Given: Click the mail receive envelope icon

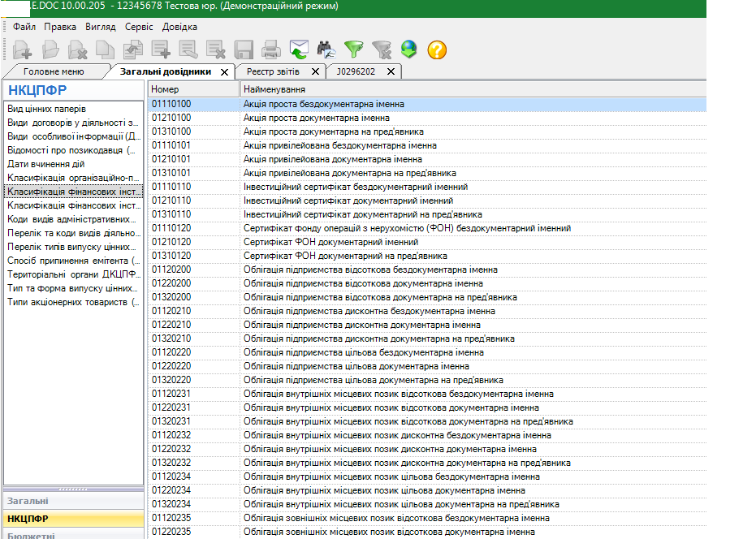Looking at the screenshot, I should [298, 50].
